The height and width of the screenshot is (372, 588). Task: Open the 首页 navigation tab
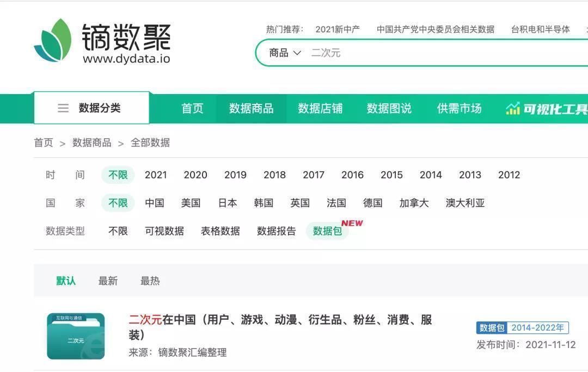click(x=192, y=109)
